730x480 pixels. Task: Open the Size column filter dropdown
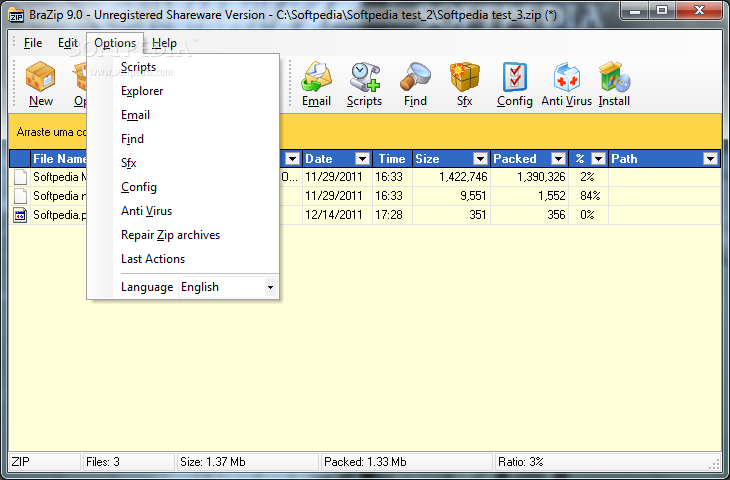[x=480, y=159]
